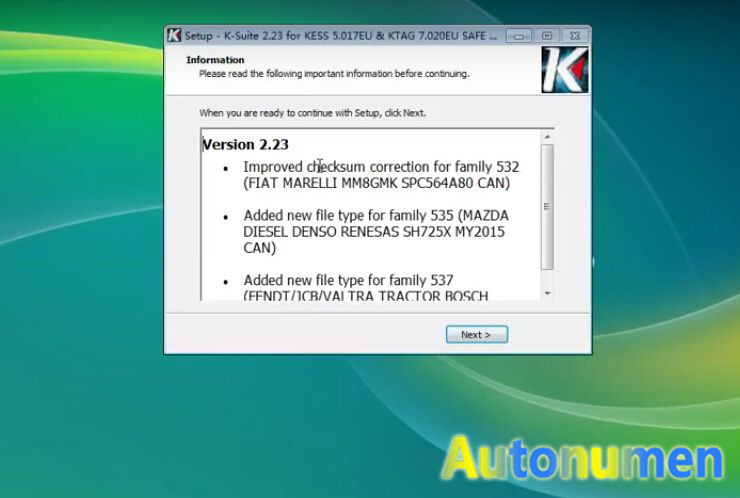Screen dimensions: 740x498
Task: Click 'DIESEL DENSO RENESAS SH725X MY2015' line
Action: tap(374, 232)
